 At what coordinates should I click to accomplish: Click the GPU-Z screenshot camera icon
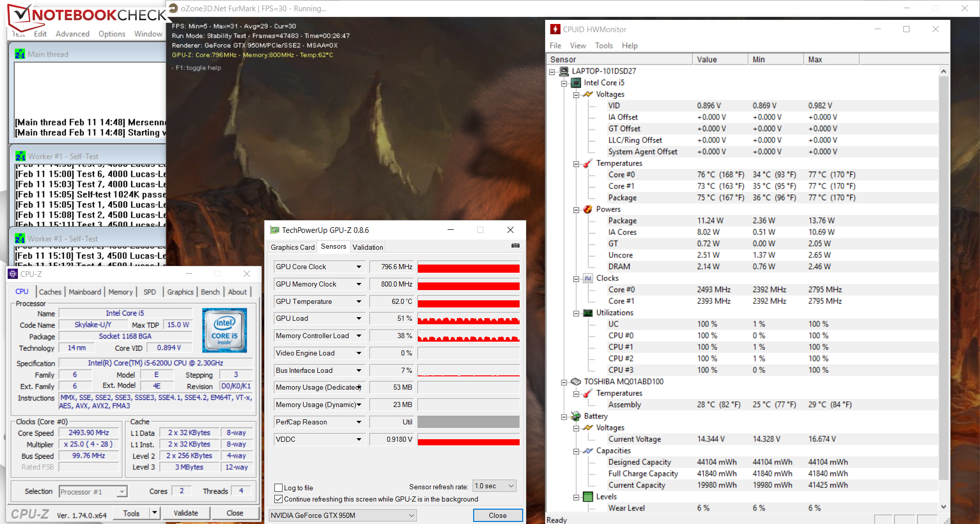(x=516, y=246)
